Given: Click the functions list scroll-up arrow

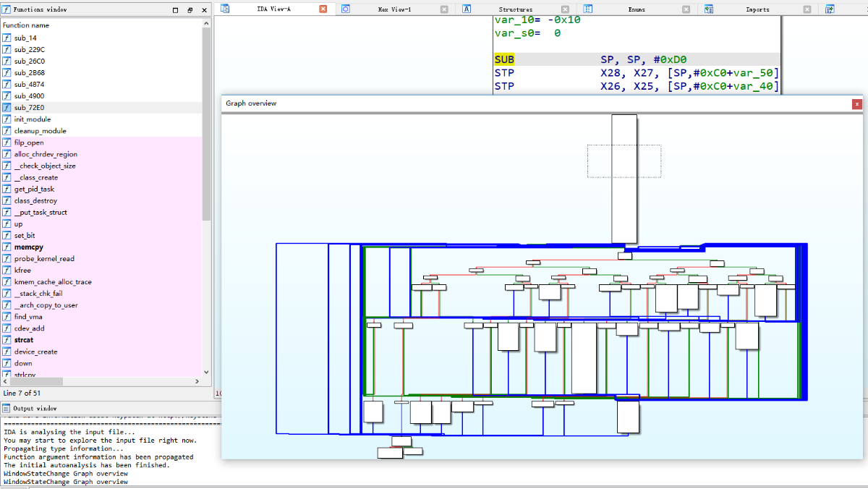Looking at the screenshot, I should coord(207,24).
